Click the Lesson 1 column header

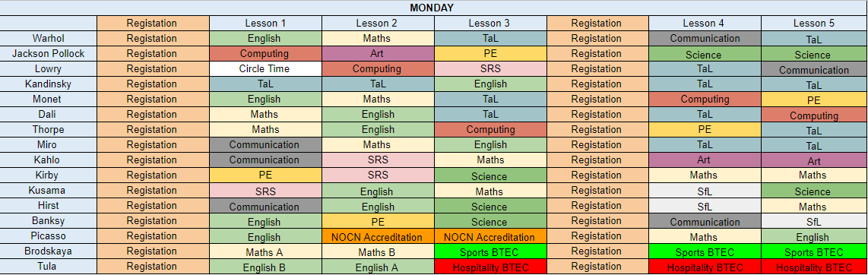point(266,24)
